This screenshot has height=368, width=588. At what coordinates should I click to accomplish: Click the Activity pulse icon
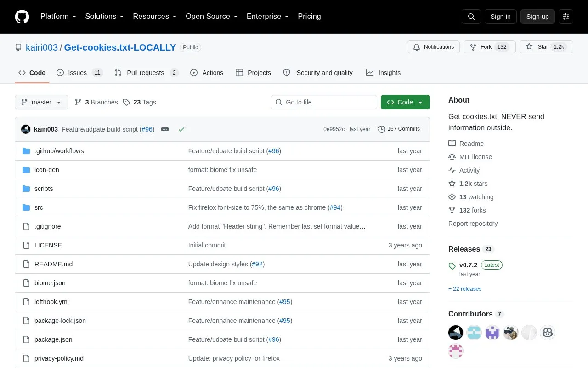452,170
